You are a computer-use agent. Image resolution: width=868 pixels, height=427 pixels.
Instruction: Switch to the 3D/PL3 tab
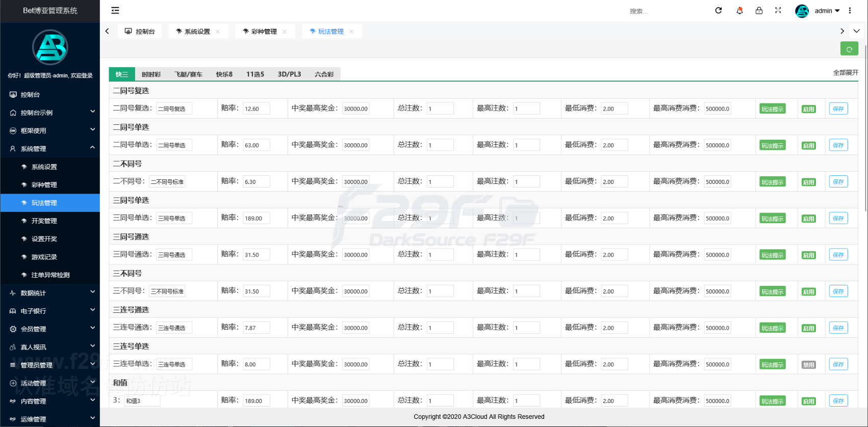(289, 74)
